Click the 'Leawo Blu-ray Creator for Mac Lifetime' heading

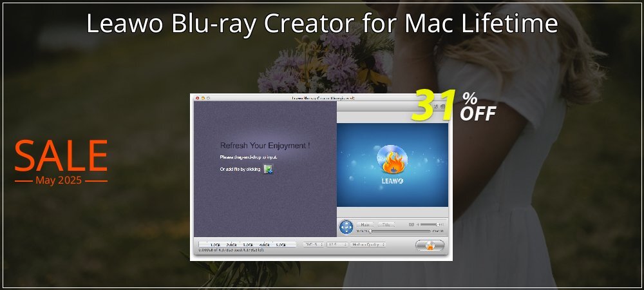pyautogui.click(x=322, y=24)
